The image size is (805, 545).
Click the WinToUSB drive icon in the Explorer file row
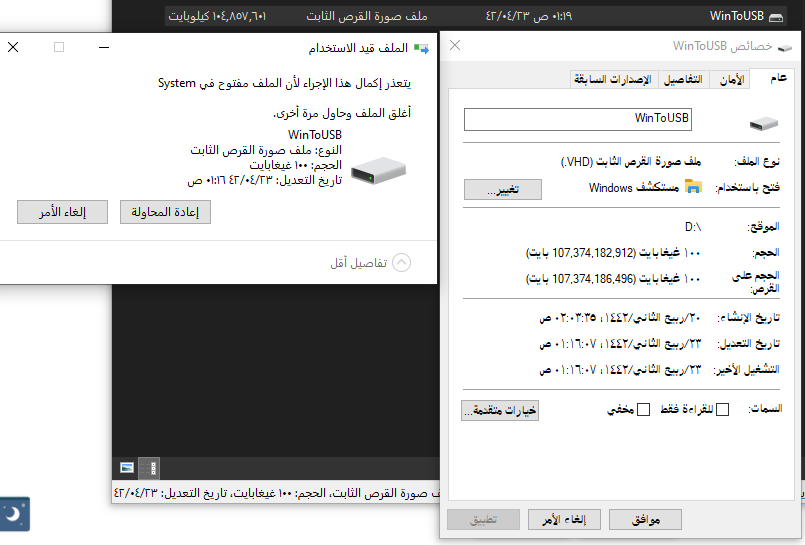776,17
